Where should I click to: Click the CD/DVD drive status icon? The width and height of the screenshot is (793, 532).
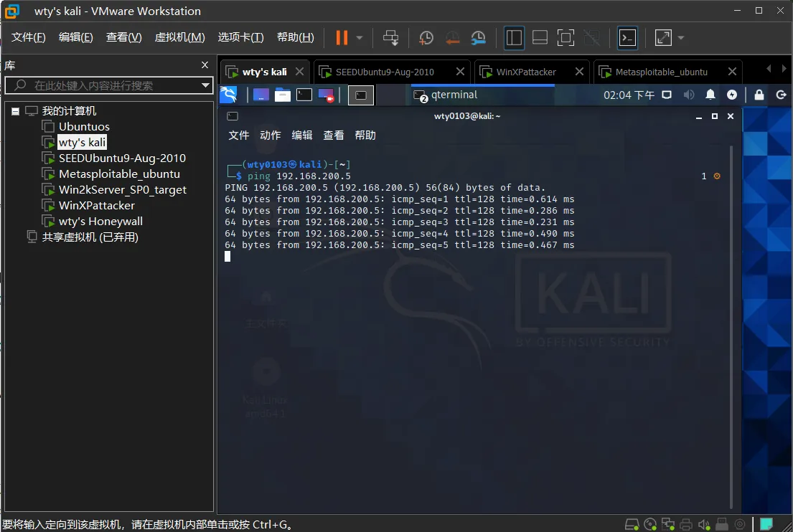[x=650, y=524]
